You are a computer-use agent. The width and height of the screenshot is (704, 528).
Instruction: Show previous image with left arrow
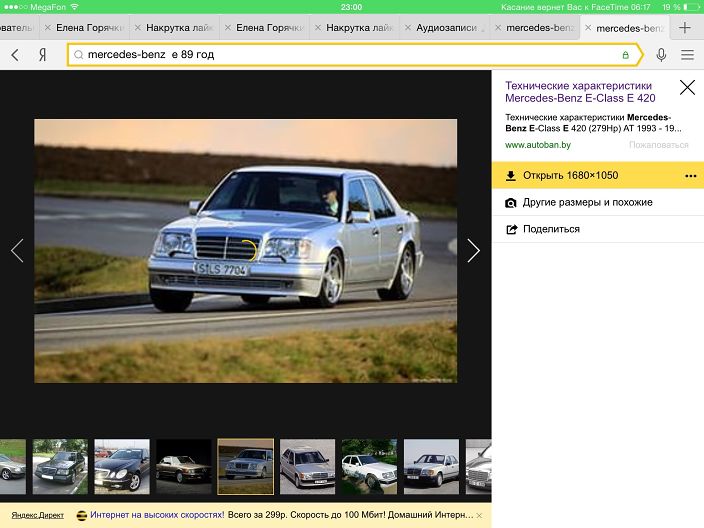coord(17,251)
